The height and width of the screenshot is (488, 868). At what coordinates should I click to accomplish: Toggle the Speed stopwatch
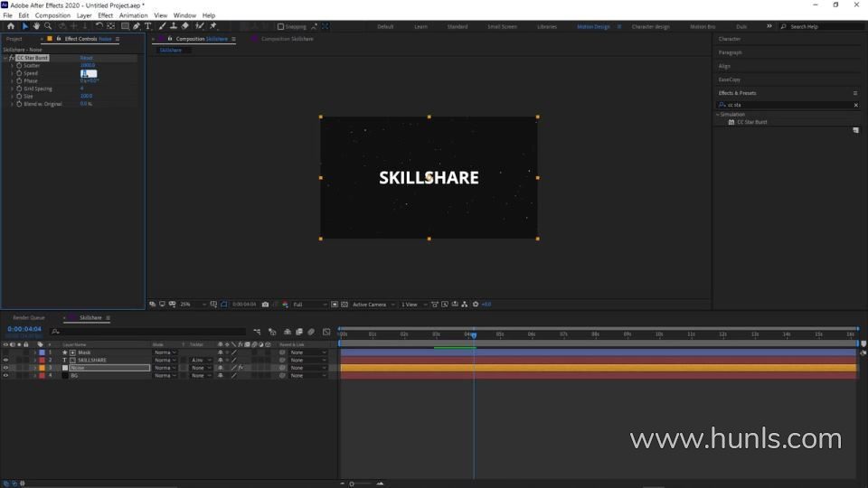(x=19, y=73)
